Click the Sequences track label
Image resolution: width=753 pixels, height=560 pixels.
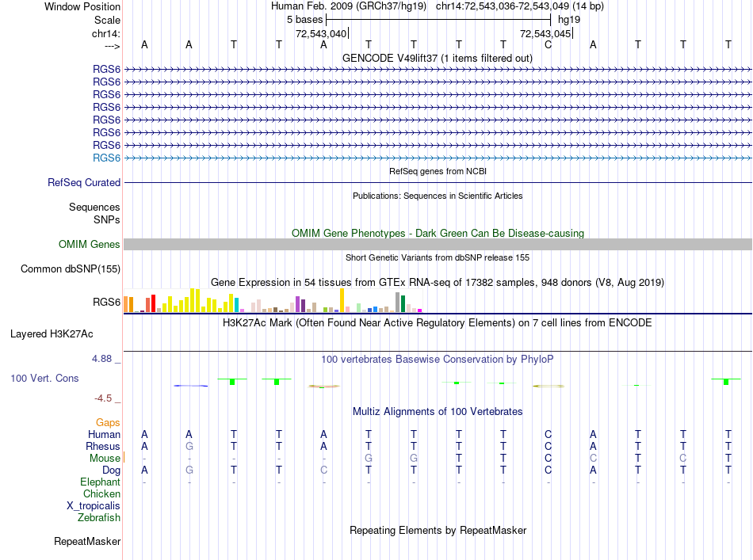click(94, 207)
